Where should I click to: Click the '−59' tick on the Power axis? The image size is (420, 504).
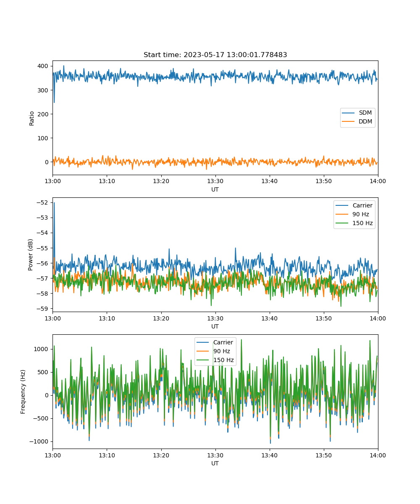(43, 308)
